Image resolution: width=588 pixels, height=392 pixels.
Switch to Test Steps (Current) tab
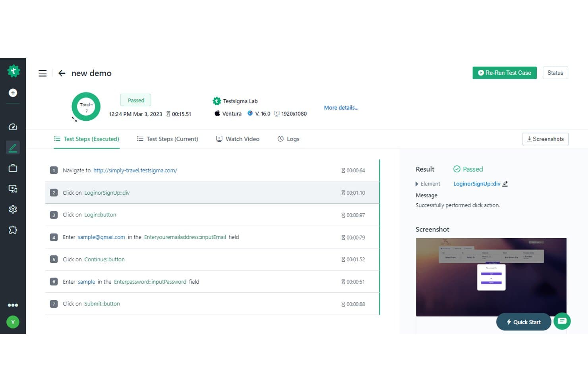[168, 139]
